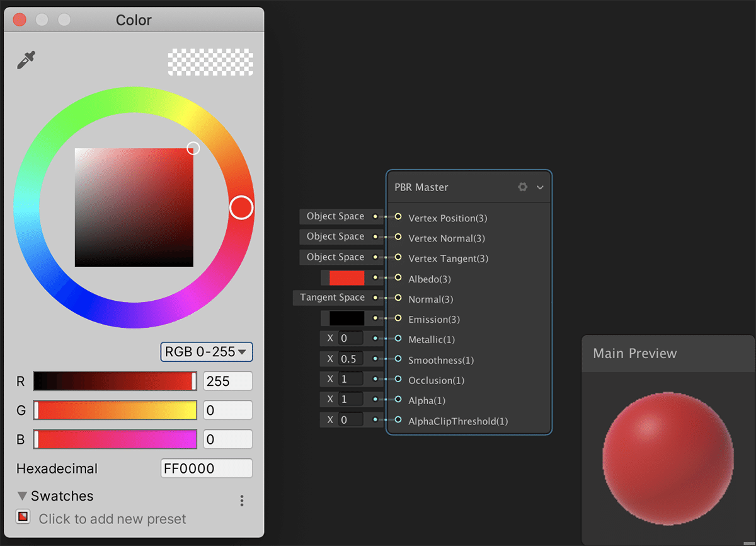Click the Occlusion(1) input port
This screenshot has width=756, height=546.
point(398,379)
